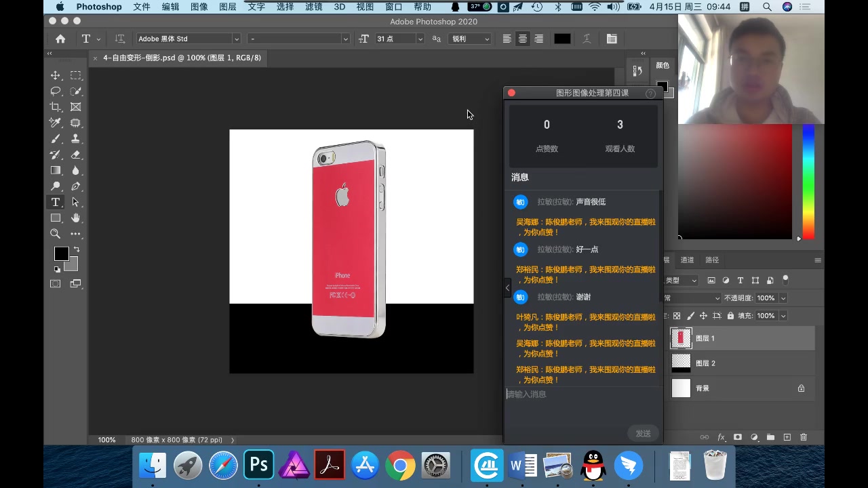Switch to the 路径 tab
Image resolution: width=868 pixels, height=488 pixels.
(712, 260)
